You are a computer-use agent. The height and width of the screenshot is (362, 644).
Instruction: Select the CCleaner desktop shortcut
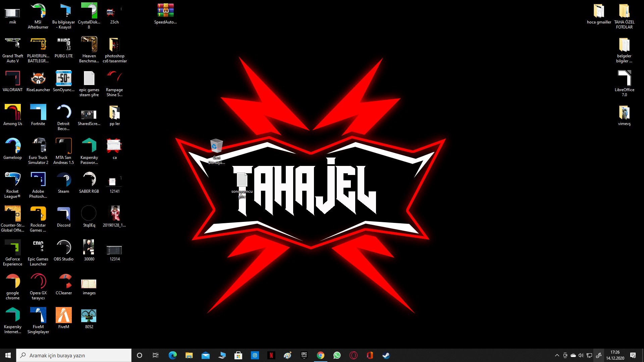(x=63, y=282)
